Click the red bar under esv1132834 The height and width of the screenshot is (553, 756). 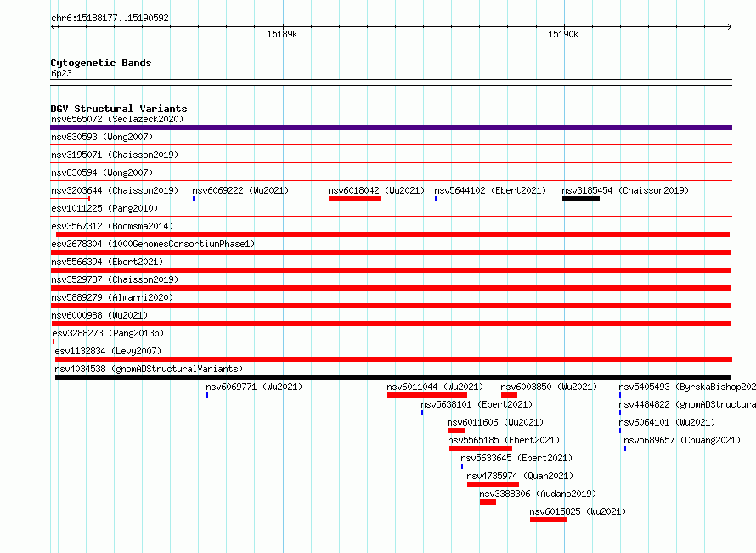pyautogui.click(x=393, y=359)
